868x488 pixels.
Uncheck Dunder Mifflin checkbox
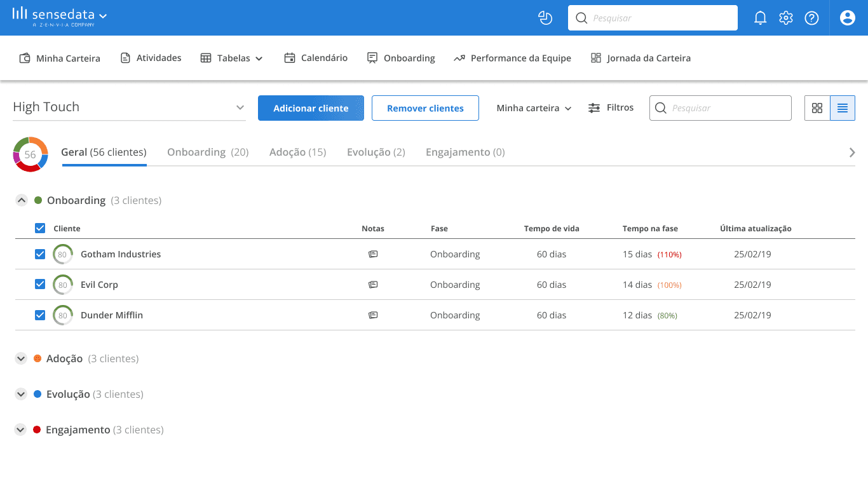(40, 315)
